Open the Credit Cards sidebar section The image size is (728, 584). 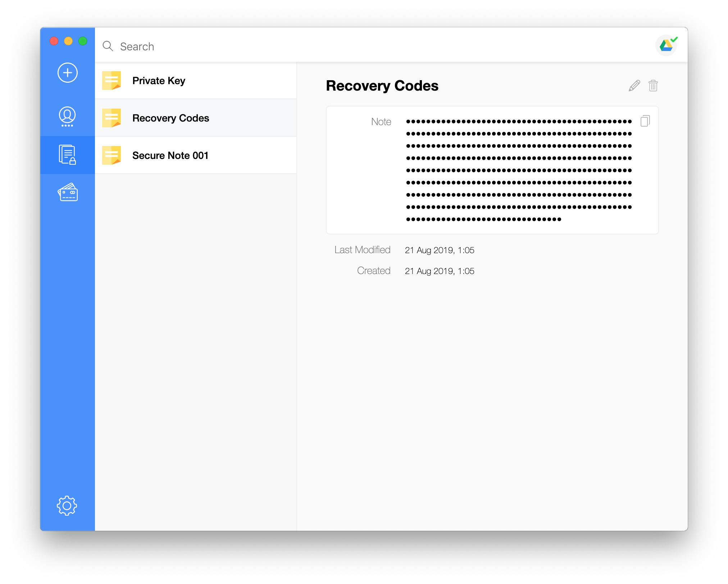(68, 192)
